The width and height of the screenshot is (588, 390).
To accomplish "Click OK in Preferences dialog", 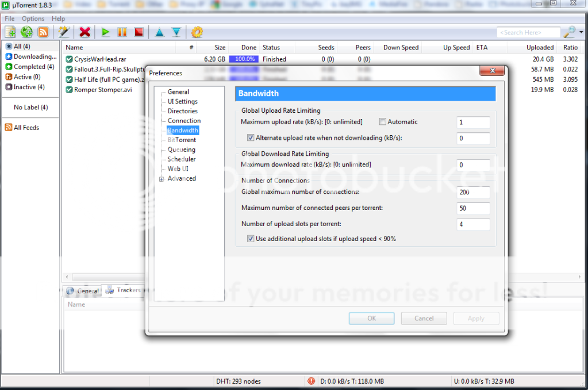I will pos(371,318).
